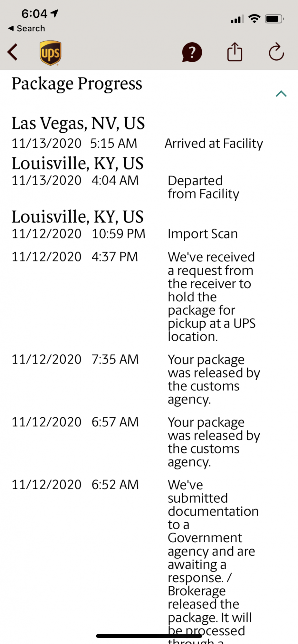Screen dimensions: 298x644
Task: Refresh tracking with the reload icon
Action: (x=276, y=52)
